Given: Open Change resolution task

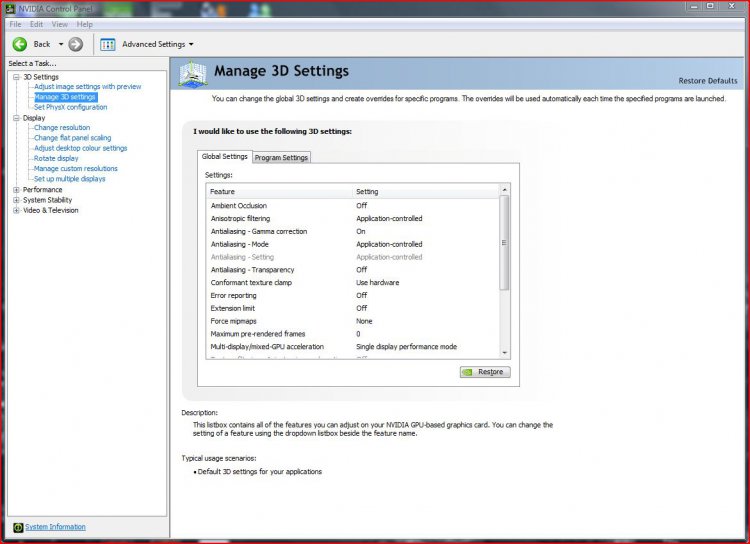Looking at the screenshot, I should click(62, 128).
